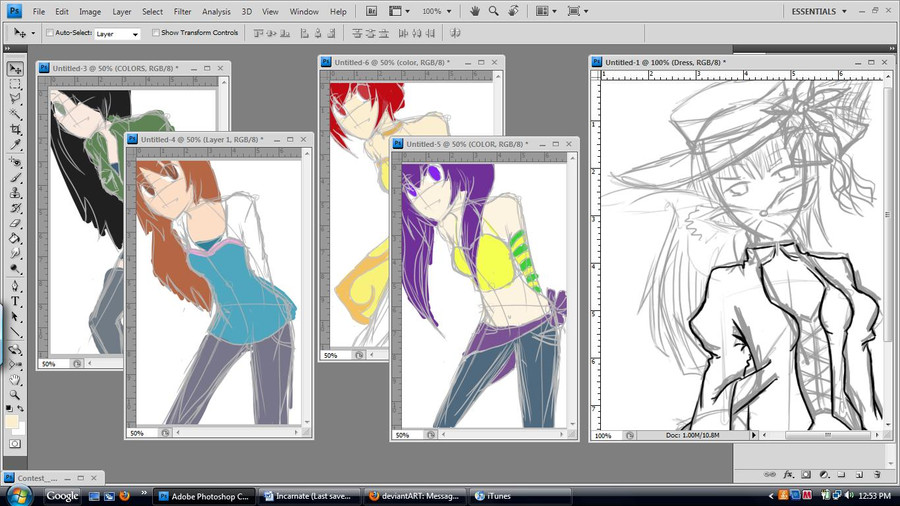The height and width of the screenshot is (506, 900).
Task: Select the Magic Wand tool
Action: [x=15, y=114]
